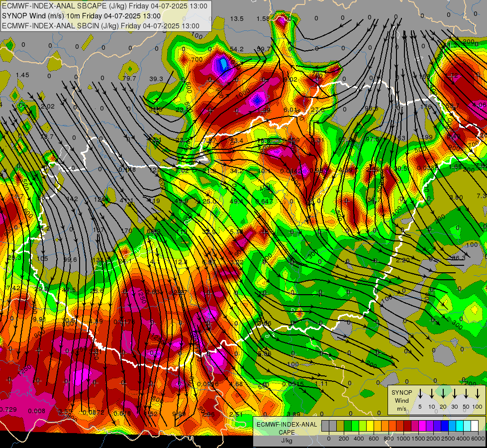
Task: Click the 50 m/s wind arrow in the legend
Action: tap(466, 393)
